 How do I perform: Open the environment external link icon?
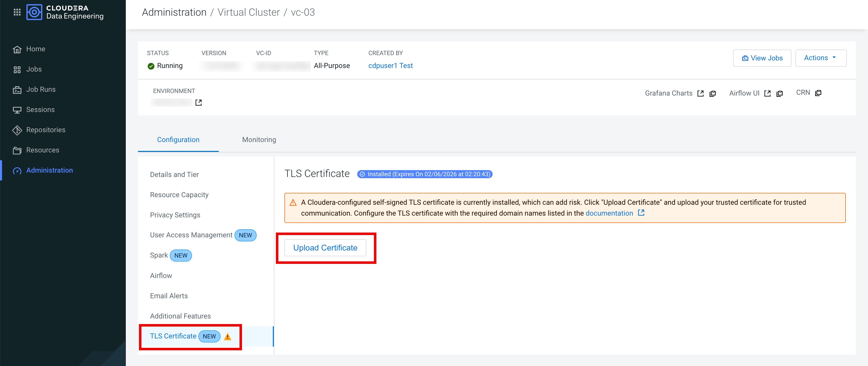click(x=199, y=102)
